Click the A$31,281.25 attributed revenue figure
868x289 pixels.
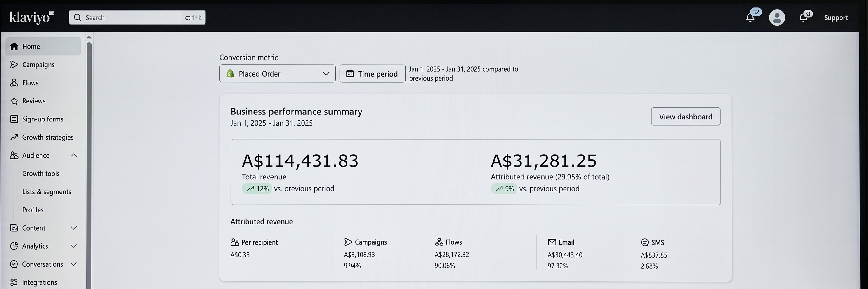point(543,161)
